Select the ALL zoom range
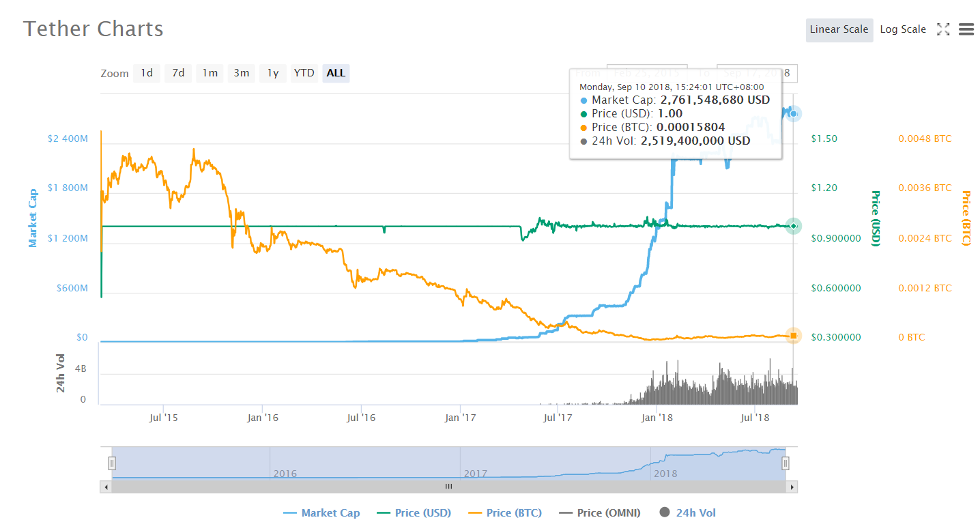 click(336, 73)
